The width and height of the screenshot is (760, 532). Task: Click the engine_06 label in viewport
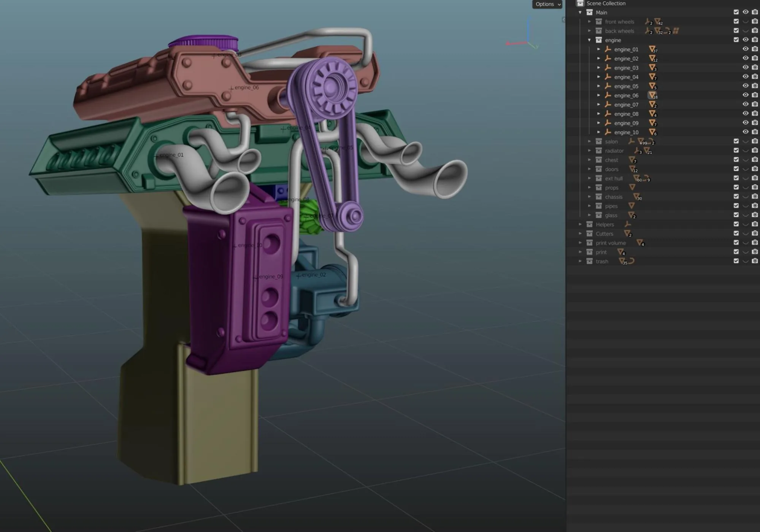tap(246, 87)
